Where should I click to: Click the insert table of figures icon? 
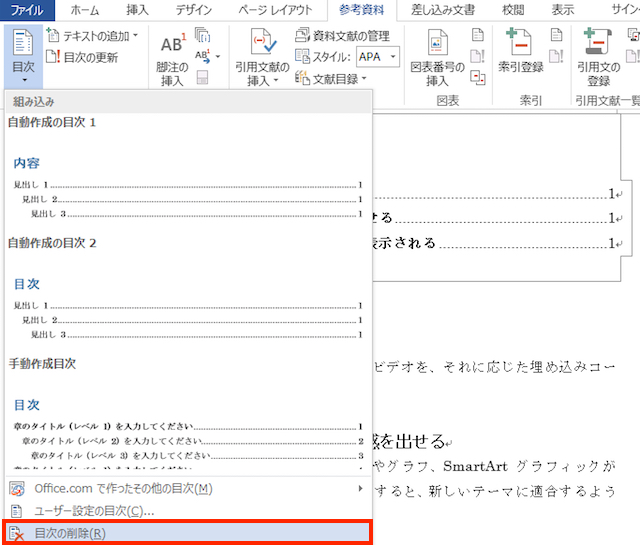click(x=478, y=35)
